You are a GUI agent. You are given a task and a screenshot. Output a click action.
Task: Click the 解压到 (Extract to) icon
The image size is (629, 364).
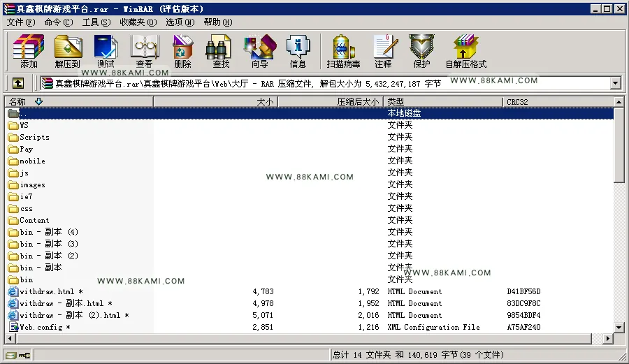click(x=67, y=51)
